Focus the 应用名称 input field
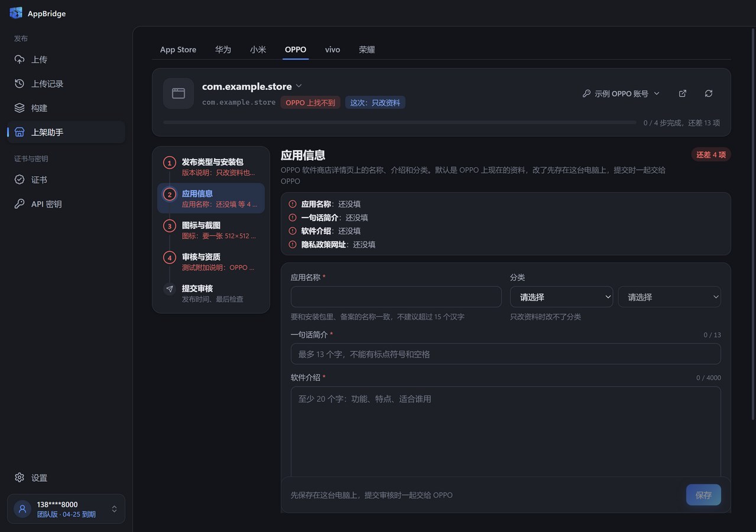Image resolution: width=756 pixels, height=532 pixels. click(x=396, y=297)
